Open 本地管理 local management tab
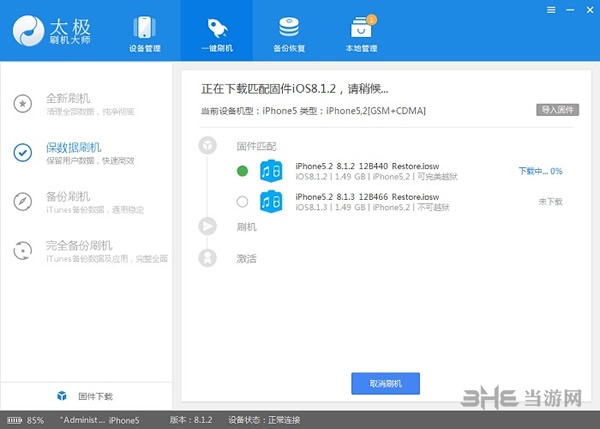 click(362, 34)
